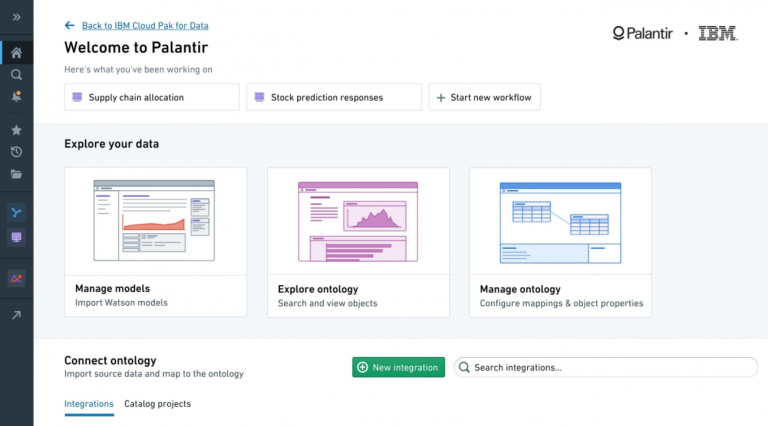Open Home from sidebar house icon

(x=17, y=53)
